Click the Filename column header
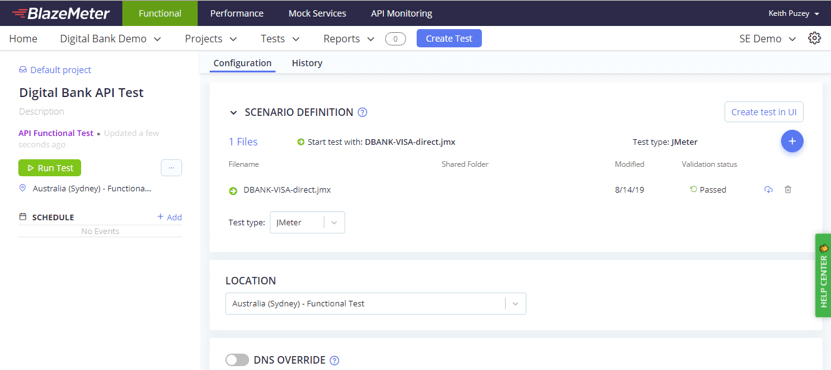The image size is (831, 370). pyautogui.click(x=244, y=164)
